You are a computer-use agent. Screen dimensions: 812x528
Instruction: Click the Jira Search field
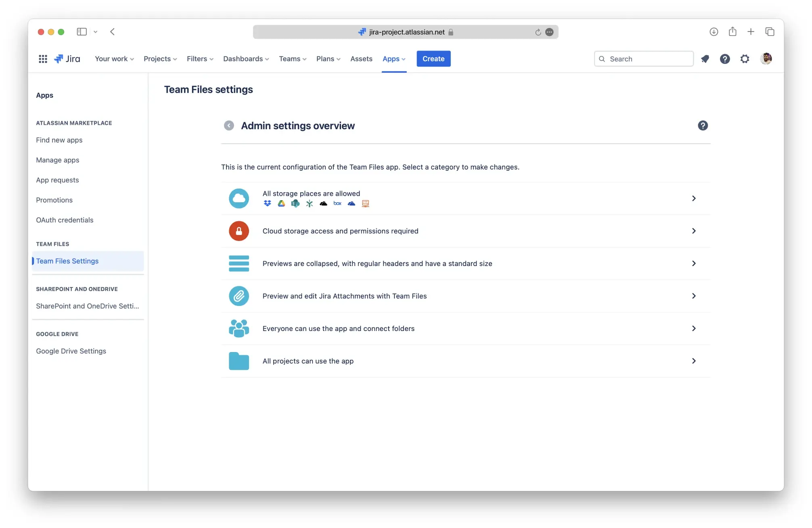(x=644, y=59)
